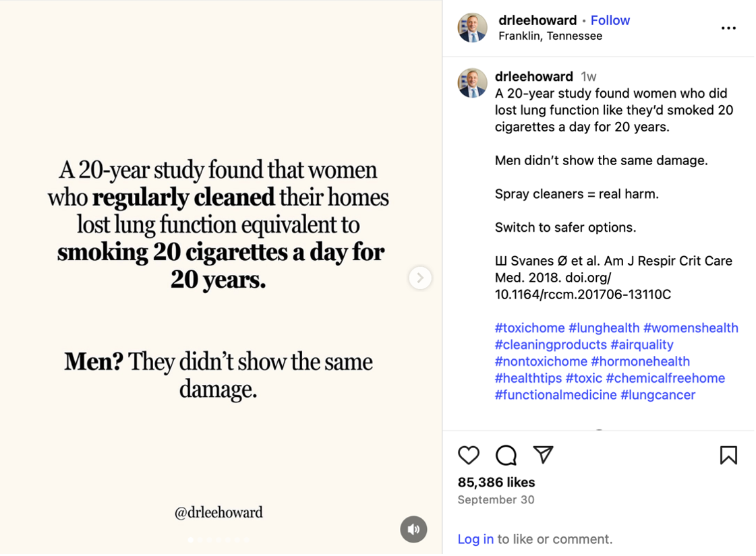Click drleehoward username in post header

click(537, 20)
